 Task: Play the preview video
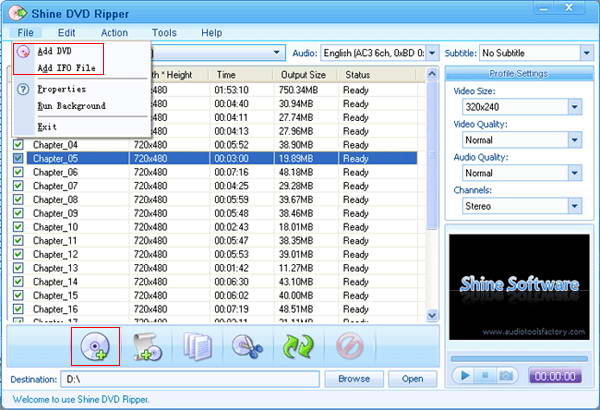465,376
